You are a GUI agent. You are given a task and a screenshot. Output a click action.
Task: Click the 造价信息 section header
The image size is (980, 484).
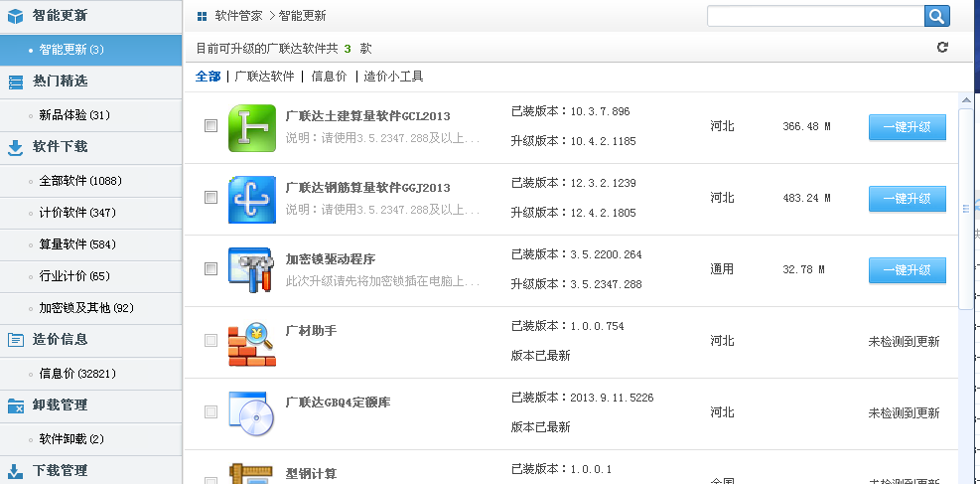[91, 340]
